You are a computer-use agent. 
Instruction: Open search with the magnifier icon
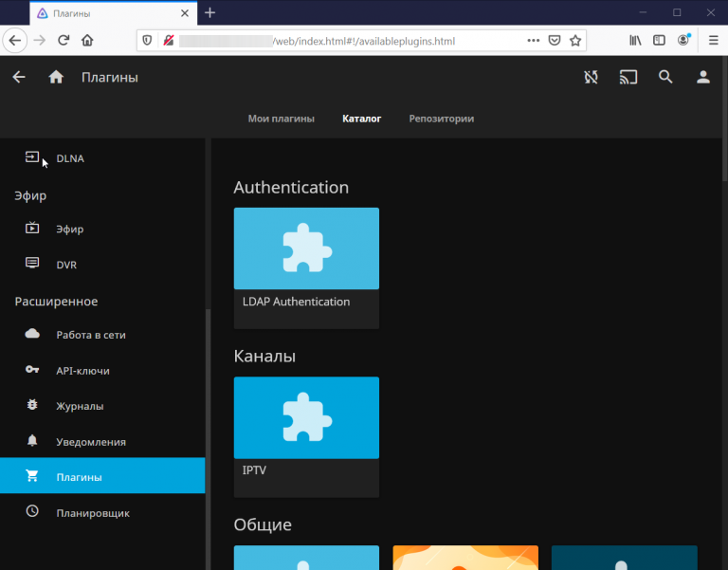pos(665,78)
